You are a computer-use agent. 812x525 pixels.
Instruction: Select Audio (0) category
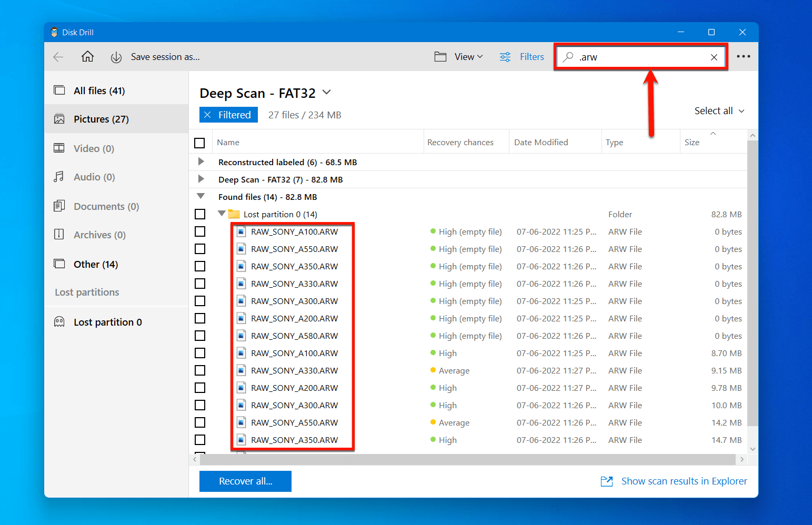116,177
